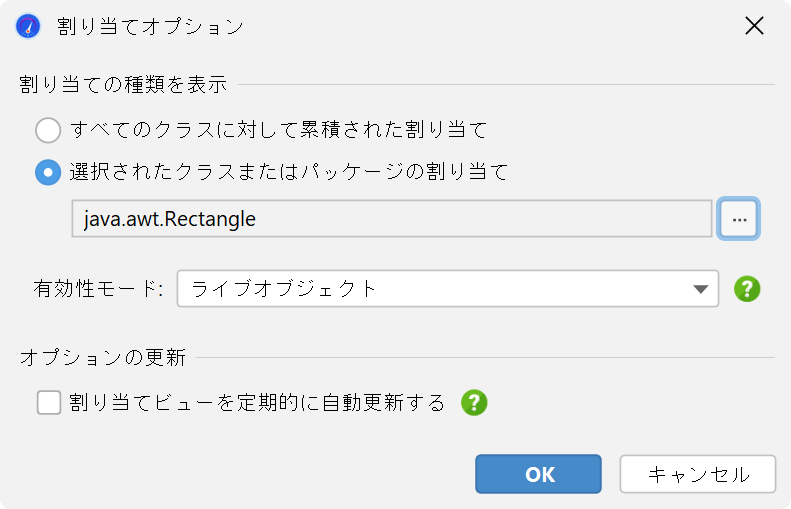Click the arrow of the 有効性モード dropdown
This screenshot has height=509, width=791.
click(x=700, y=289)
